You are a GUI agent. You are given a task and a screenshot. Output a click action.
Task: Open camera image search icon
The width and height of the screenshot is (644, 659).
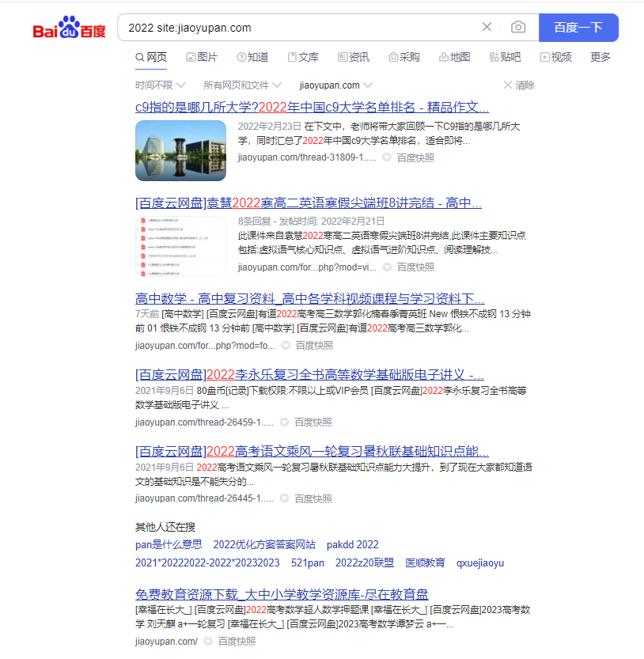point(518,28)
